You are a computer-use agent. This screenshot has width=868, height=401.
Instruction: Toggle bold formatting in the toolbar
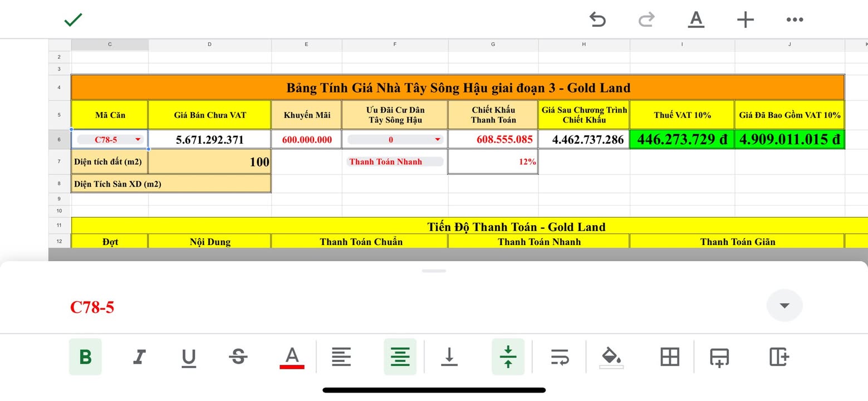point(85,357)
